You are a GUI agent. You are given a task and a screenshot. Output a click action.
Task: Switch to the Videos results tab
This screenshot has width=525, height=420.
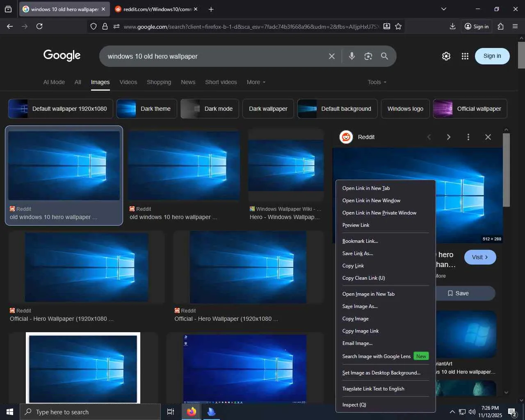[x=128, y=82]
